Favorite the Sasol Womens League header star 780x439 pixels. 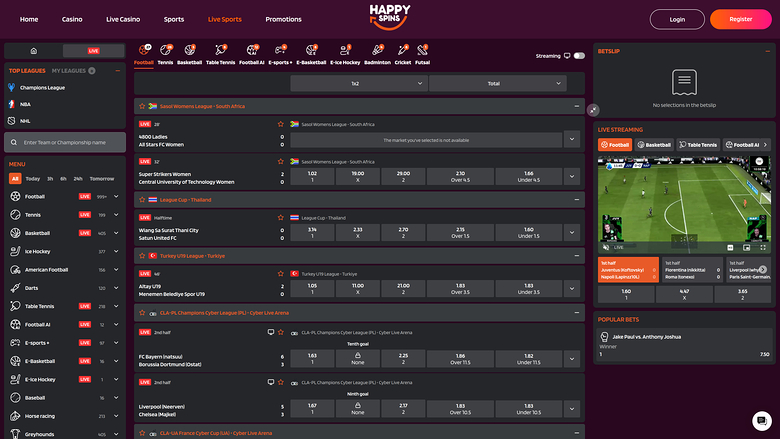point(142,106)
